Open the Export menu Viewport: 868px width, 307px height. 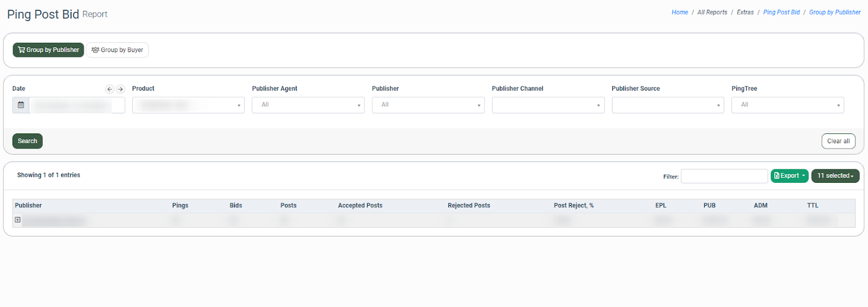click(x=789, y=176)
